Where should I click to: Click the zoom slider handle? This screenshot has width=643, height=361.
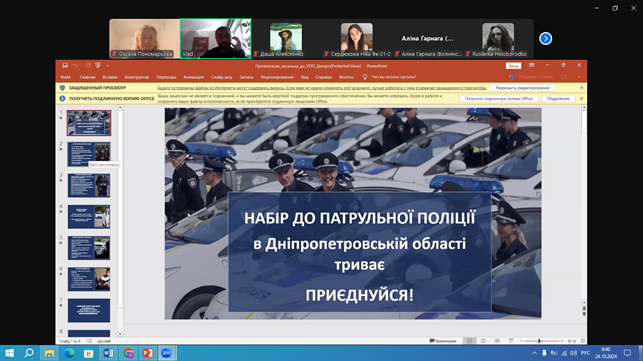539,341
